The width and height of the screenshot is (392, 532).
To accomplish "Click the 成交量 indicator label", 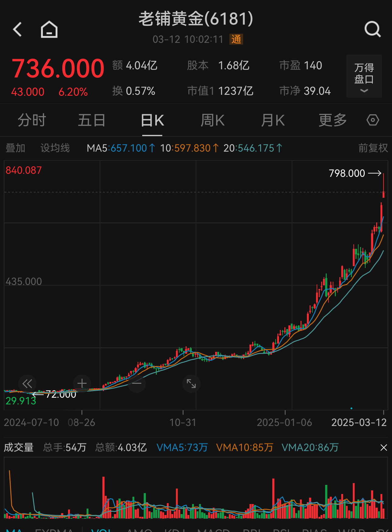I will click(x=19, y=448).
